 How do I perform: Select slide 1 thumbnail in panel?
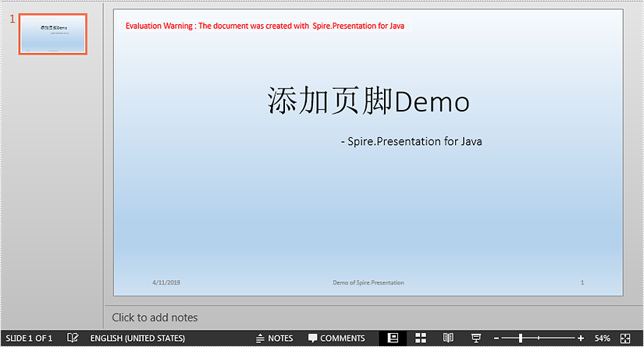[x=52, y=34]
